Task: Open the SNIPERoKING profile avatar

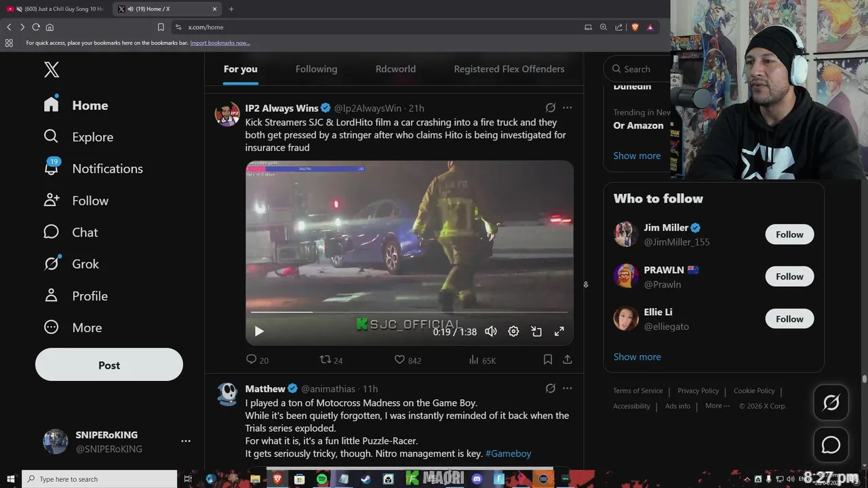Action: click(x=56, y=441)
